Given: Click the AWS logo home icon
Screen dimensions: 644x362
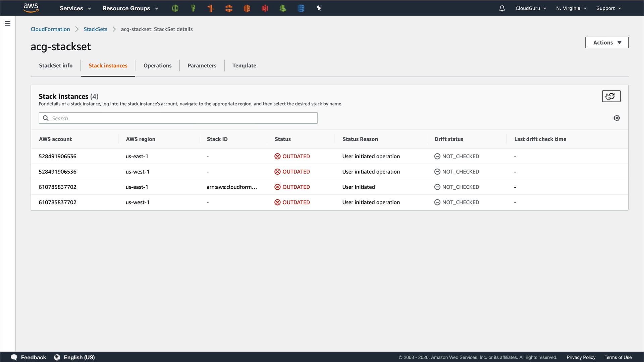Looking at the screenshot, I should [x=31, y=8].
